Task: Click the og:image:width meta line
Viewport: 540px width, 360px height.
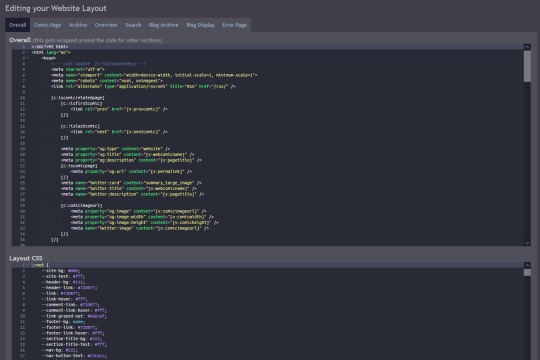Action: tap(142, 217)
